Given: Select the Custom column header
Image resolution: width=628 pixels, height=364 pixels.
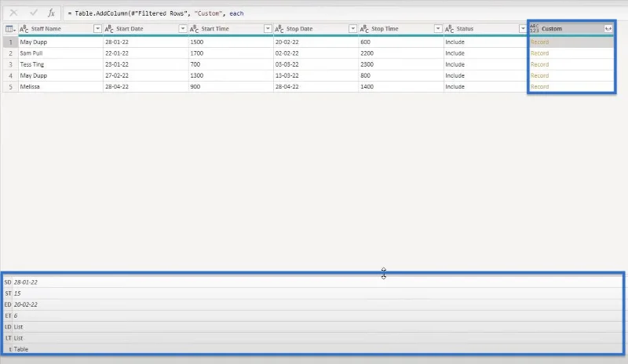Looking at the screenshot, I should click(x=552, y=29).
